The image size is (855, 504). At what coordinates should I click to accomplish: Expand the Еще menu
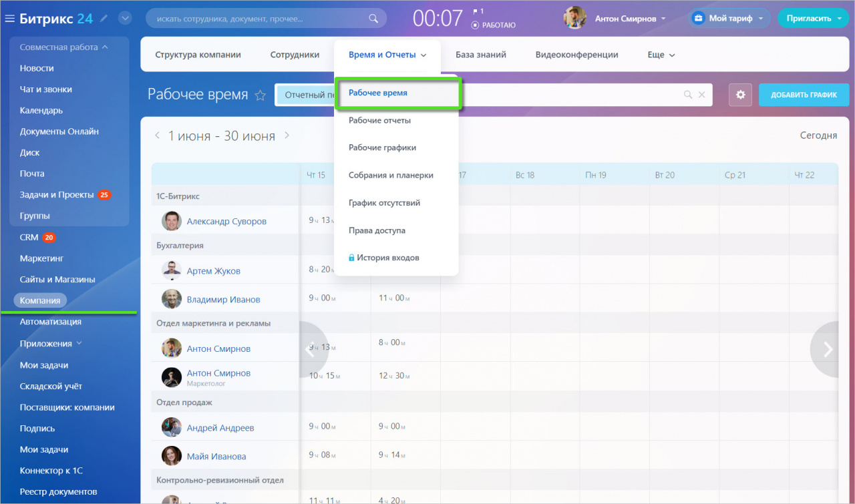(661, 55)
